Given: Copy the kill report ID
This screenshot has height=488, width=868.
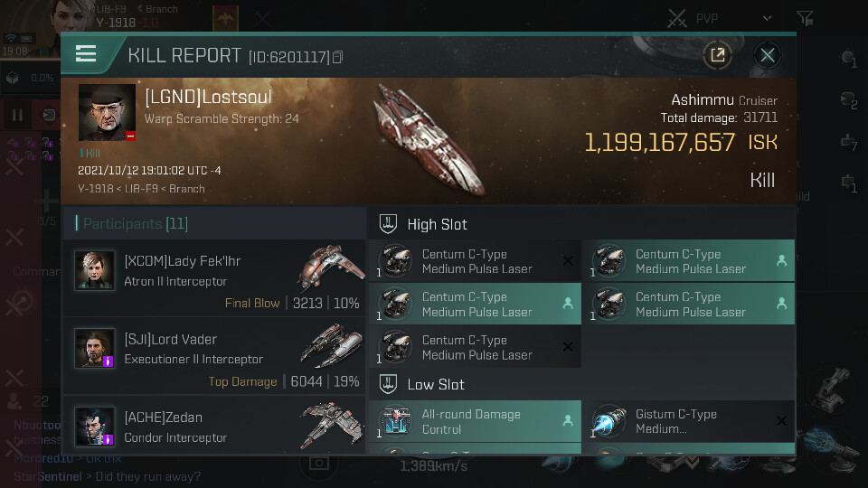Looking at the screenshot, I should 338,57.
